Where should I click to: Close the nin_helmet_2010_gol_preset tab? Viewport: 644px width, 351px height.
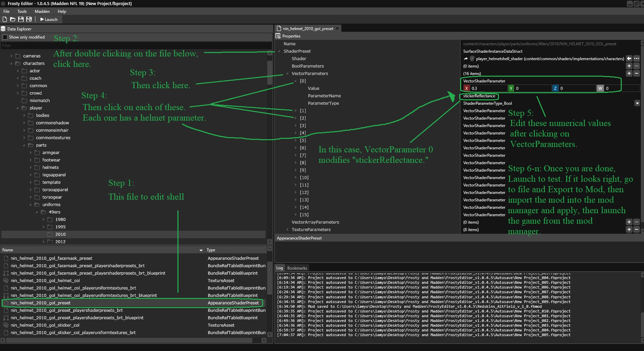[337, 28]
